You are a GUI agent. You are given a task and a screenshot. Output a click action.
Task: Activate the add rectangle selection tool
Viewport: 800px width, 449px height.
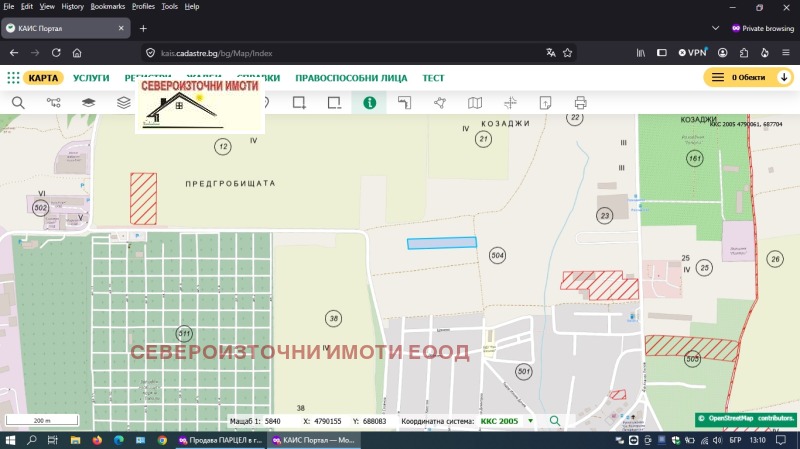(299, 103)
